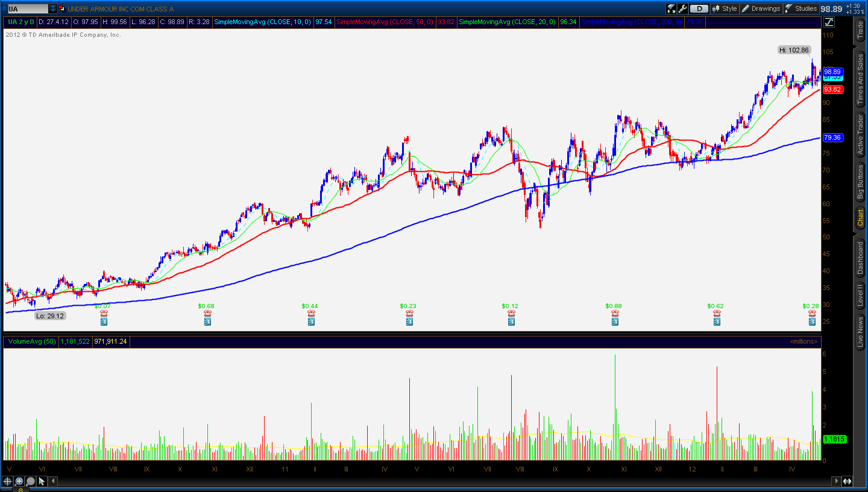
Task: Click the earnings phone icon under $0.44
Action: pos(311,314)
